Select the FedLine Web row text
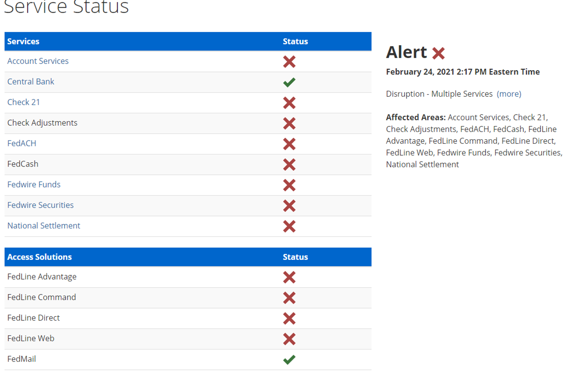The height and width of the screenshot is (392, 574). (31, 339)
